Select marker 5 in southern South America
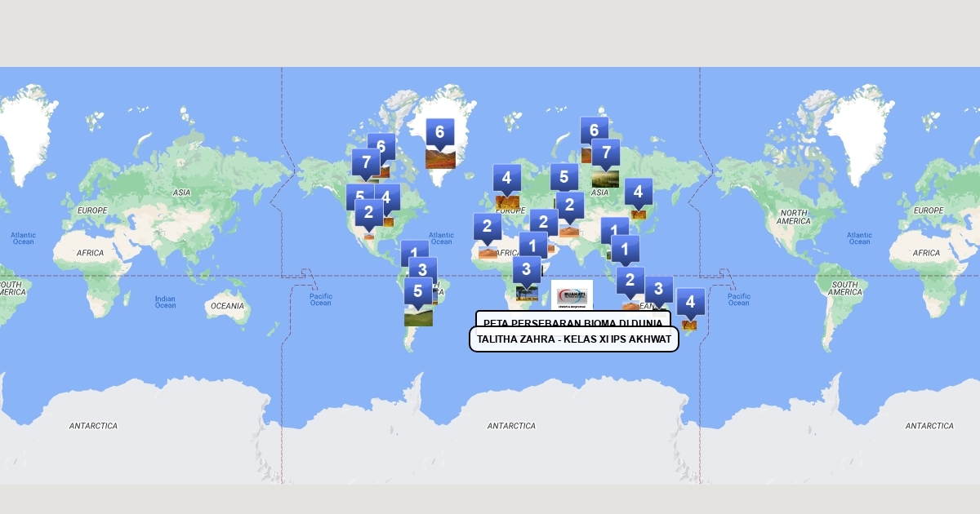 [417, 290]
